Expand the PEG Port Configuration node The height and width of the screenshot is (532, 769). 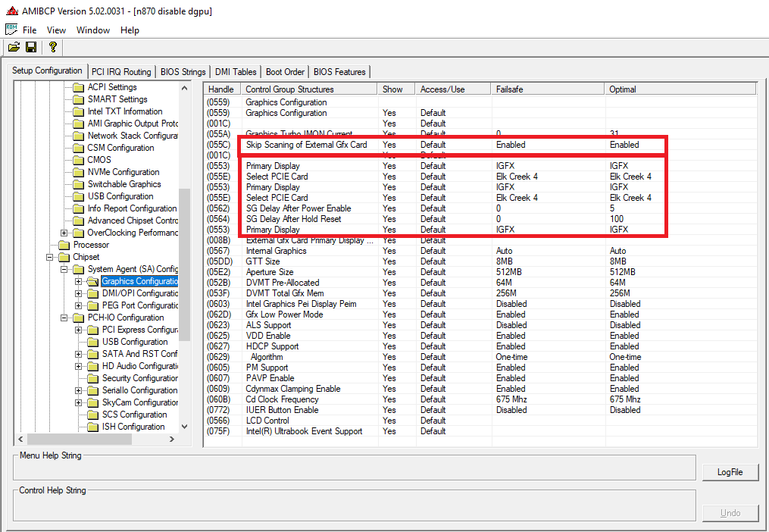79,305
